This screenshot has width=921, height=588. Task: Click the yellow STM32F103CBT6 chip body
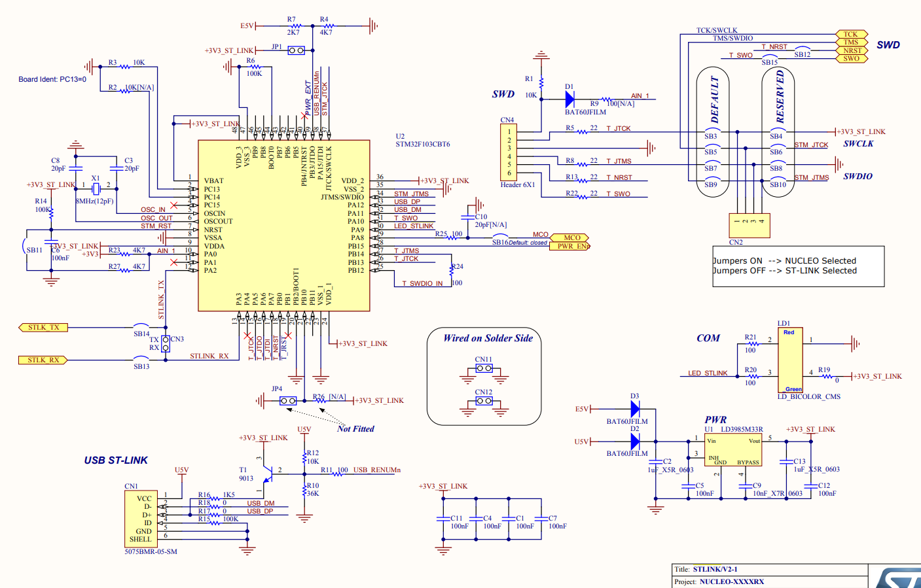[x=284, y=225]
